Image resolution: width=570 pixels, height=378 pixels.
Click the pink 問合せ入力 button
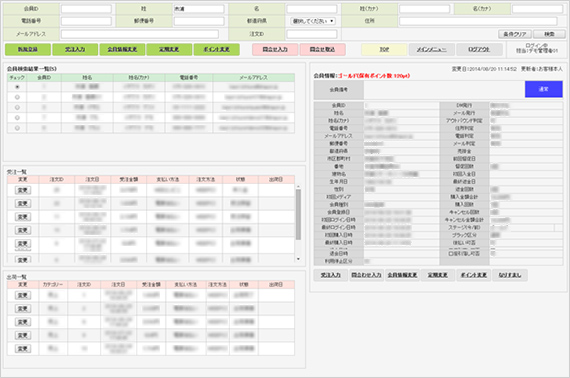click(x=275, y=49)
